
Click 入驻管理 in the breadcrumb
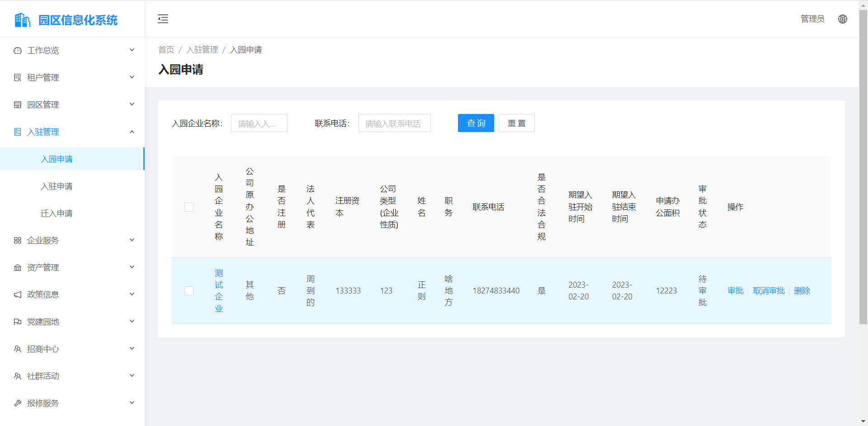(x=202, y=50)
